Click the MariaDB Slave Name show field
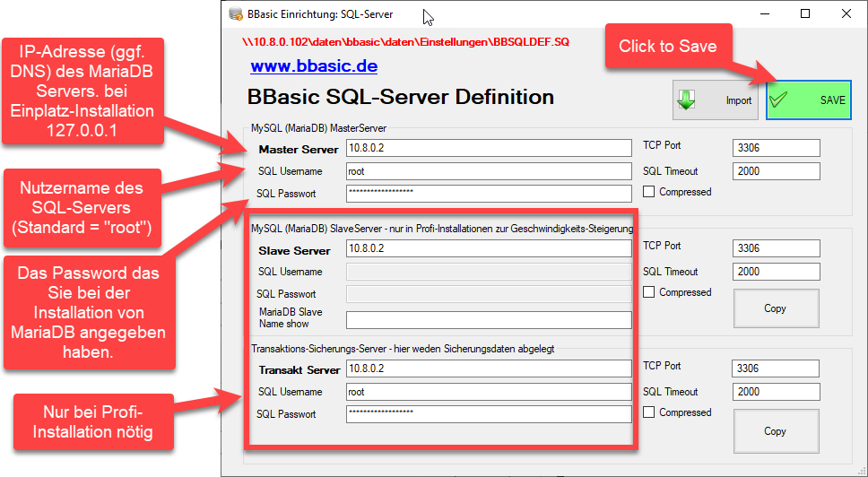Image resolution: width=868 pixels, height=477 pixels. point(489,320)
